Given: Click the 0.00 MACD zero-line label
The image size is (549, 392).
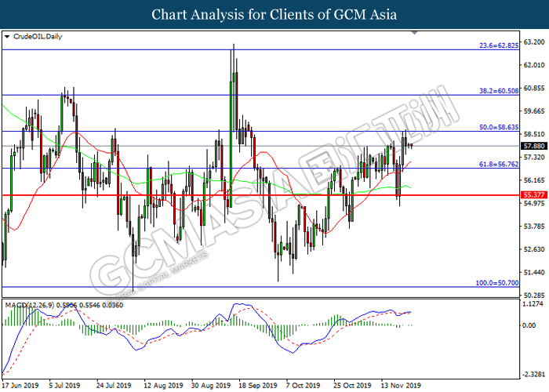Looking at the screenshot, I should click(x=529, y=325).
